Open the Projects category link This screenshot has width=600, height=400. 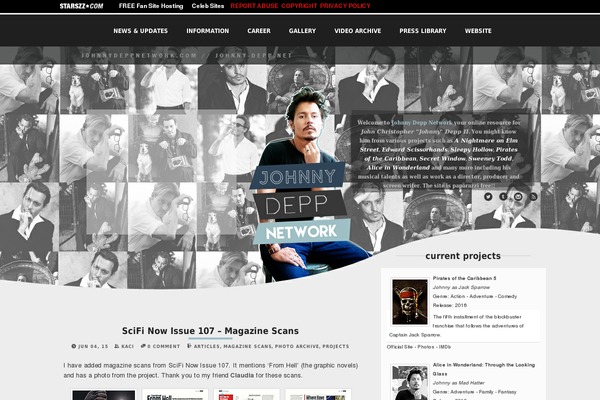click(x=336, y=346)
